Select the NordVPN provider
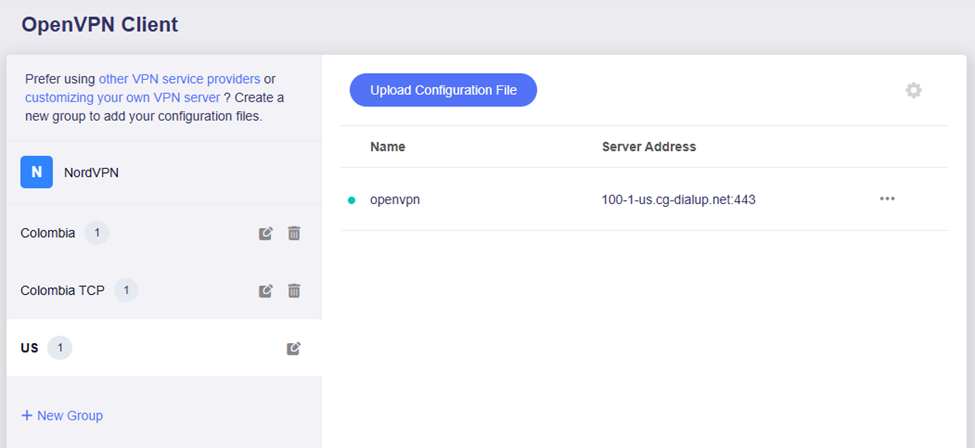This screenshot has height=448, width=975. point(91,172)
